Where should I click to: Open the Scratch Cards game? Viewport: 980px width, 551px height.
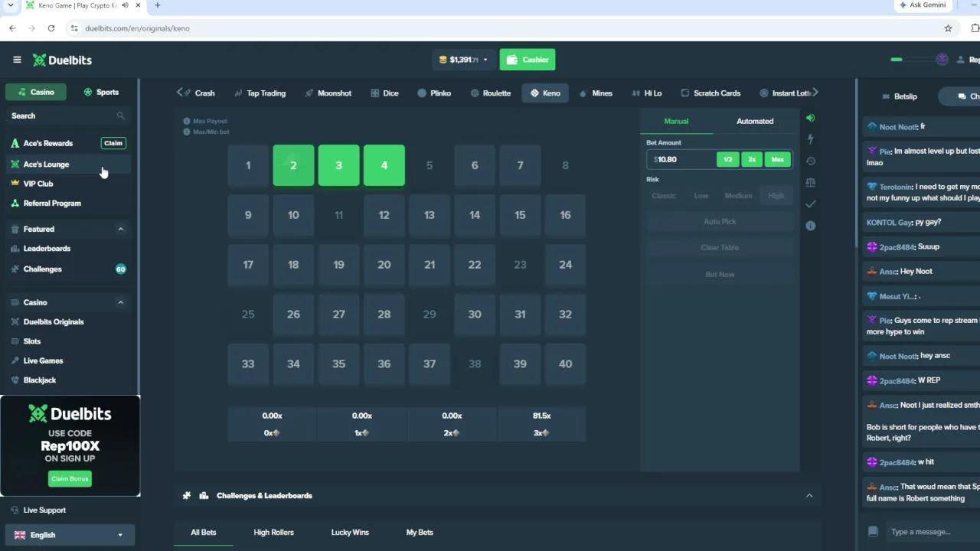(710, 93)
